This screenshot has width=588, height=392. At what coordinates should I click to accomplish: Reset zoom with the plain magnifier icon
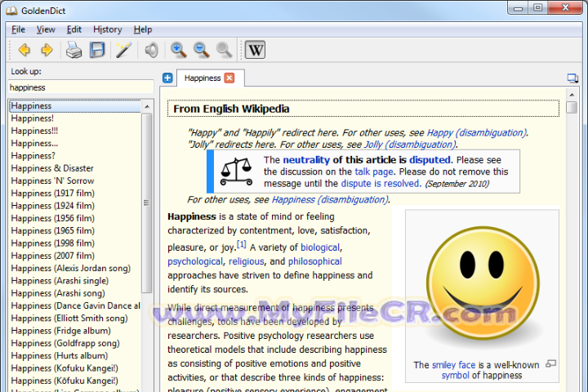click(224, 50)
